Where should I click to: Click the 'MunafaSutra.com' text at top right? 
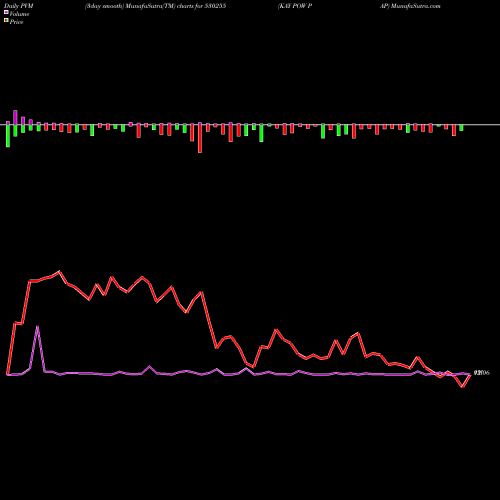pos(416,6)
